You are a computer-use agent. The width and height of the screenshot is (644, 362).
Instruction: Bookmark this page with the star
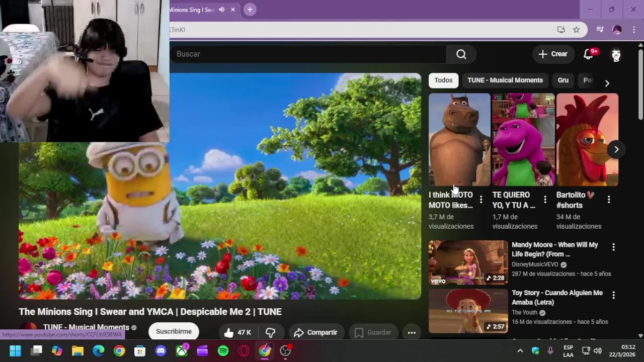point(577,30)
